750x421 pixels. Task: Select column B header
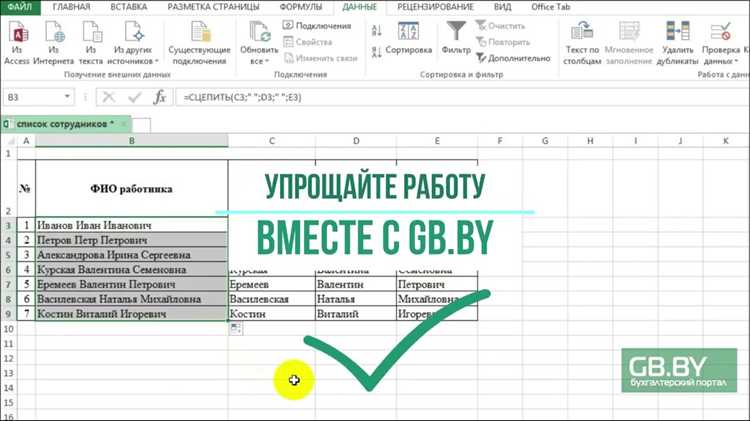pyautogui.click(x=132, y=141)
